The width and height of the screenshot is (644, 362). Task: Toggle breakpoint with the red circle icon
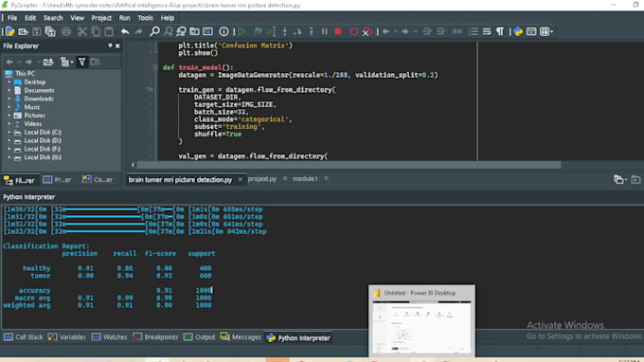353,31
